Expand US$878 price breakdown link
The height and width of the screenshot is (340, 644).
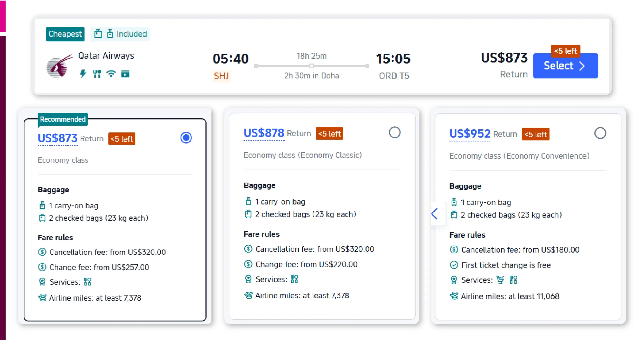(x=264, y=133)
